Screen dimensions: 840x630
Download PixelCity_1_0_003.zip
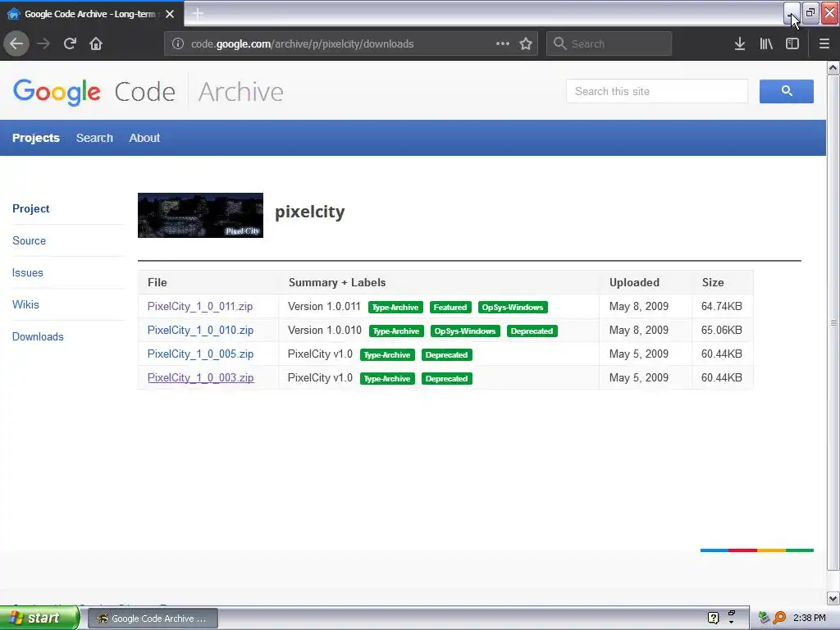(x=200, y=377)
